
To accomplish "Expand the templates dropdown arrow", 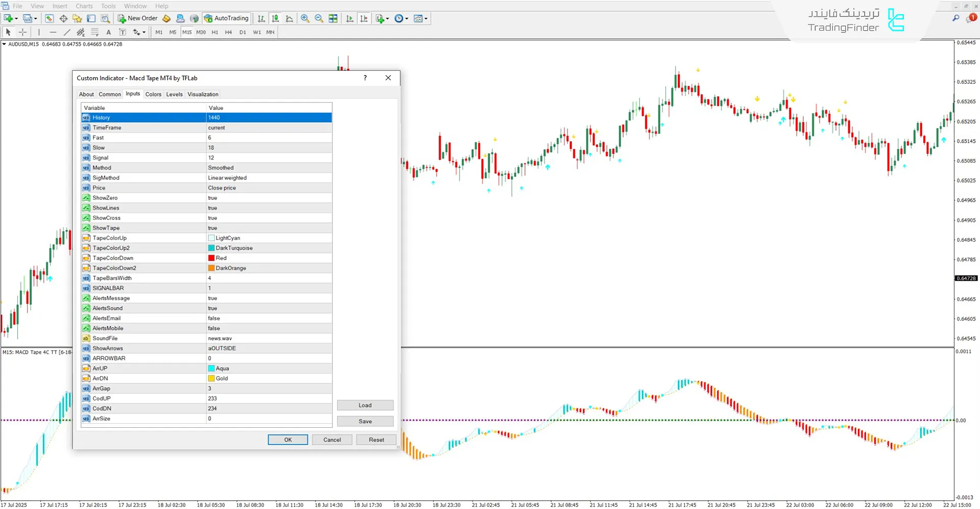I will (427, 18).
